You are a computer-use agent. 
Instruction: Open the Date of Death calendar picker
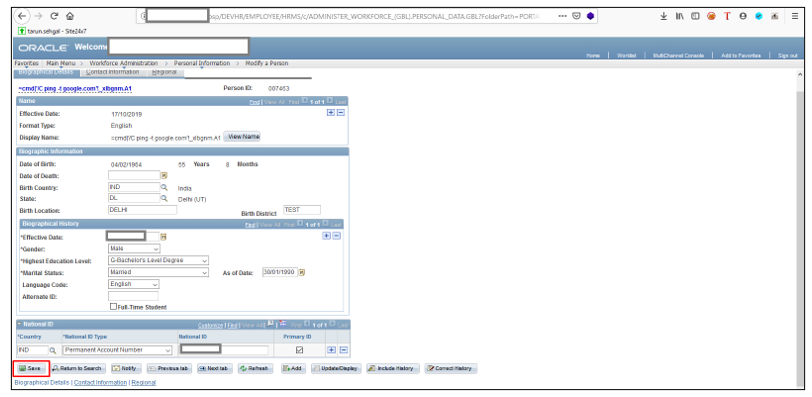[x=164, y=175]
